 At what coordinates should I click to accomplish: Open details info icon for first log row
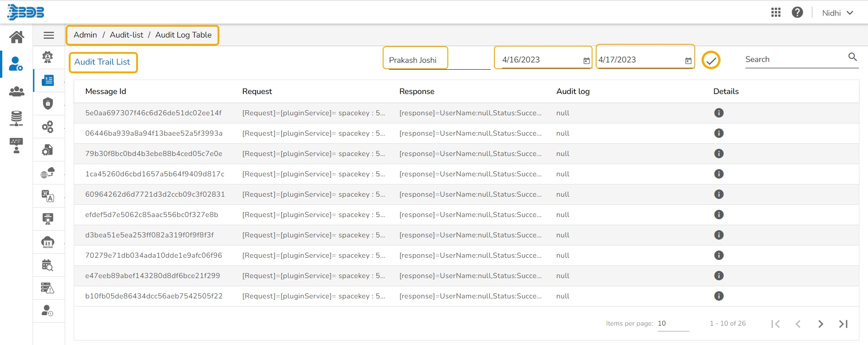pos(718,113)
